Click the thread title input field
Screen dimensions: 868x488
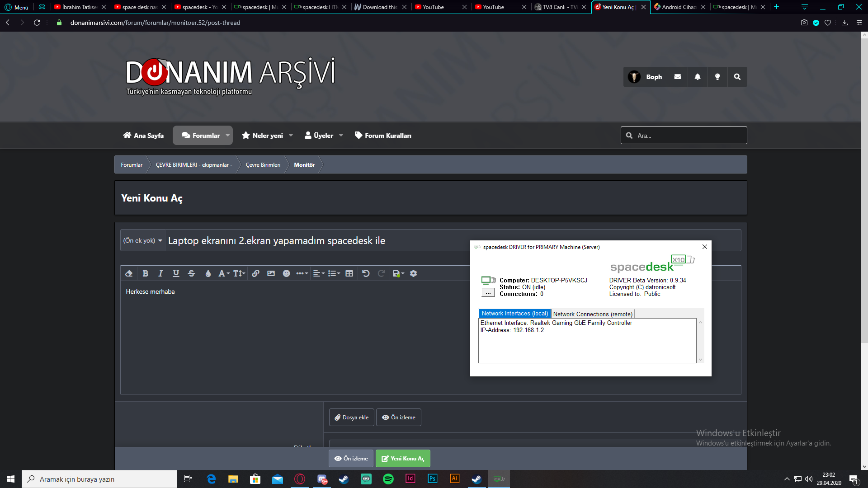pyautogui.click(x=453, y=240)
